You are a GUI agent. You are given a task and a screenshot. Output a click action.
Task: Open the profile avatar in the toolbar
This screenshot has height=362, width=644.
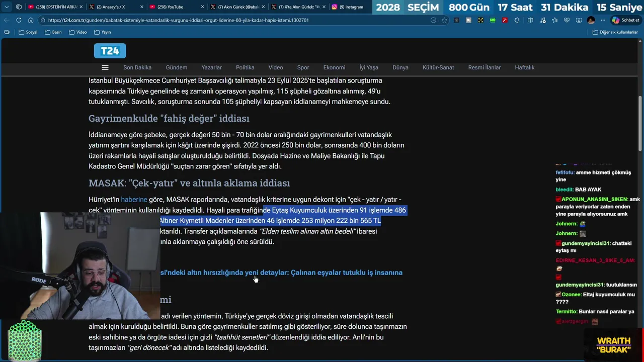tap(591, 20)
